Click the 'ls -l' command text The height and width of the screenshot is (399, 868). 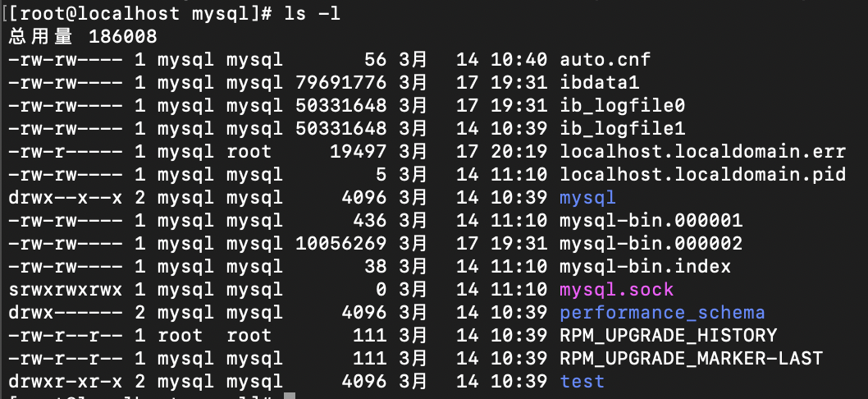click(x=313, y=13)
